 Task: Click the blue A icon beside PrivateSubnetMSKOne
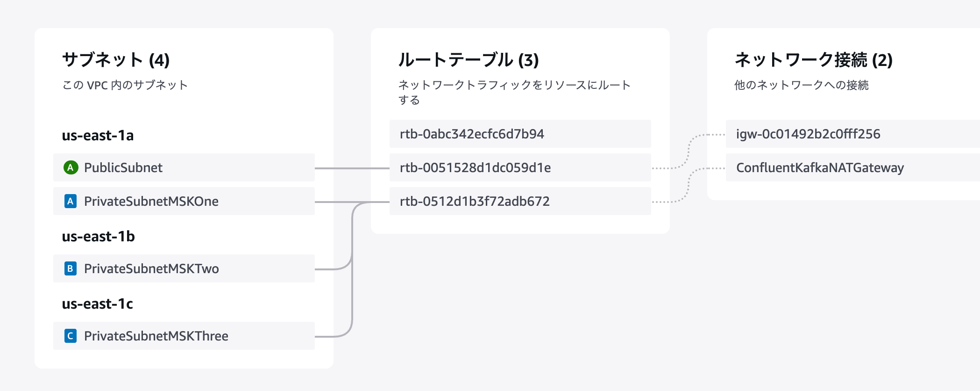pyautogui.click(x=71, y=201)
